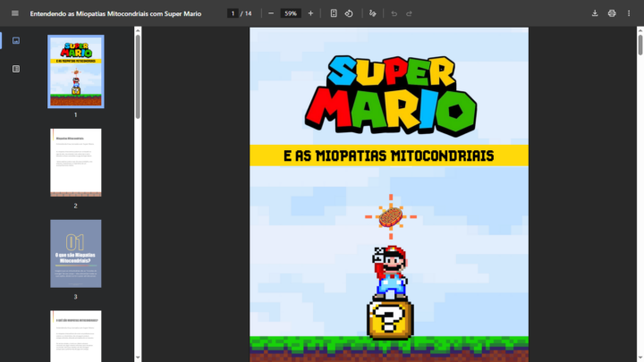
Task: Print the document
Action: pyautogui.click(x=612, y=13)
